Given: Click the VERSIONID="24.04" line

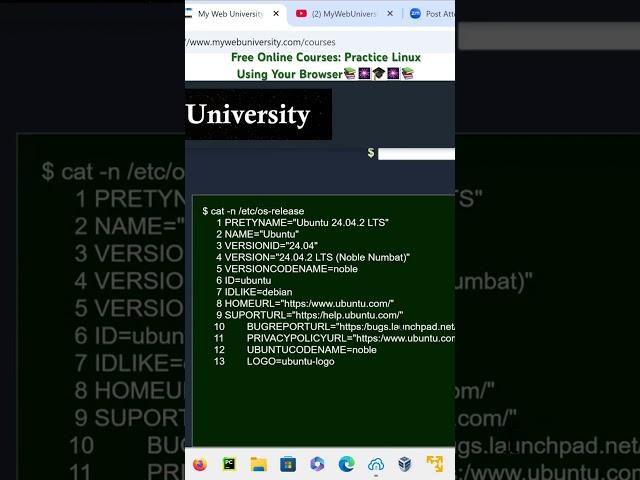Looking at the screenshot, I should click(267, 246).
